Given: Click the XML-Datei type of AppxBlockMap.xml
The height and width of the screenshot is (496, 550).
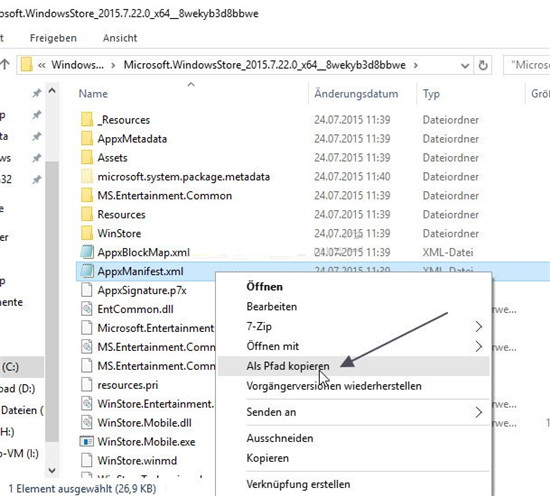Looking at the screenshot, I should (448, 252).
